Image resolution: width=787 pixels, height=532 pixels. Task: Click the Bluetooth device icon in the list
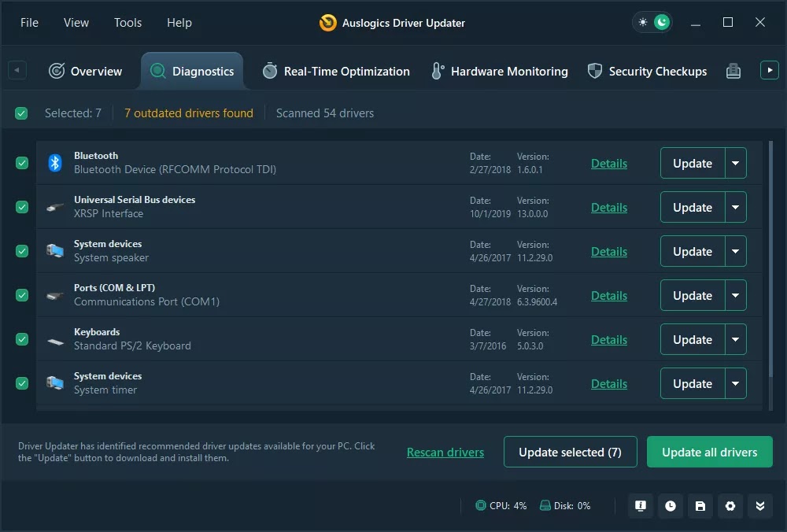[x=54, y=163]
